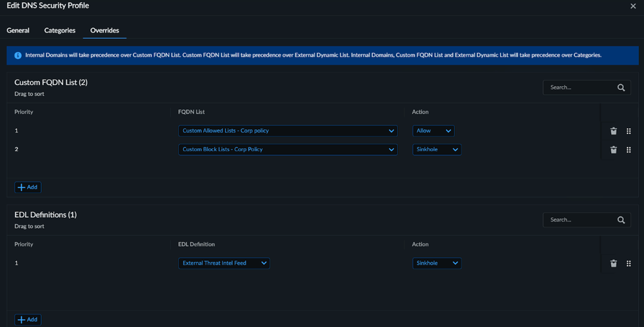
Task: Close the Edit DNS Security Profile dialog
Action: (633, 6)
